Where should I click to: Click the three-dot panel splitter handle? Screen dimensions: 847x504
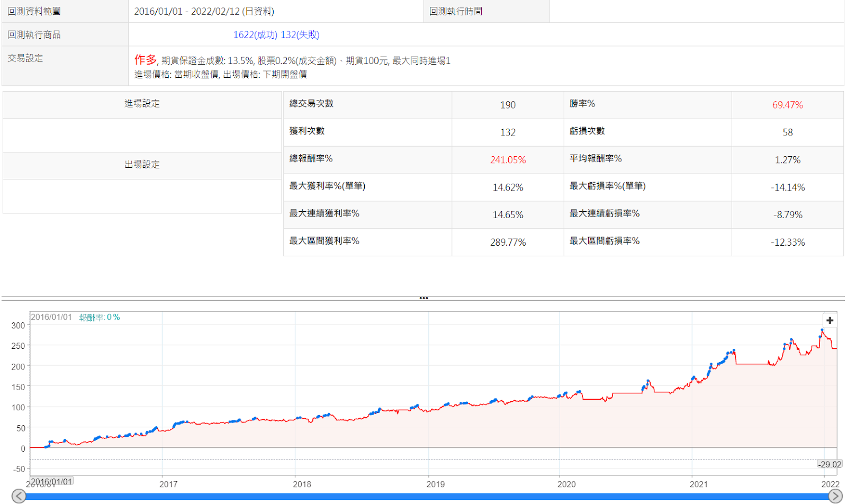pyautogui.click(x=424, y=298)
